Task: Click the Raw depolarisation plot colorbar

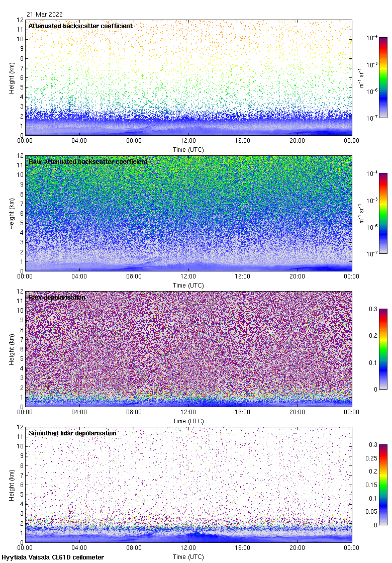Action: click(383, 349)
